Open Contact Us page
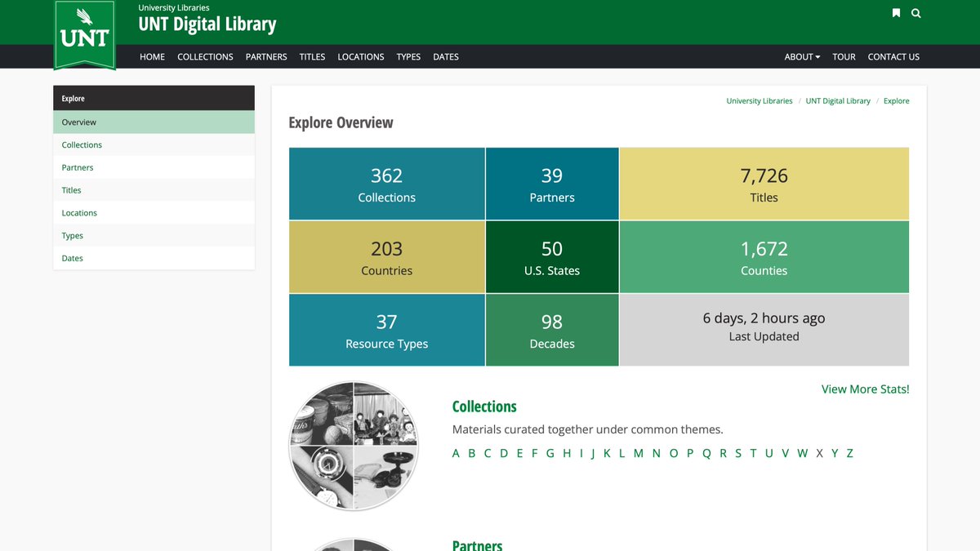Image resolution: width=980 pixels, height=551 pixels. click(x=893, y=57)
